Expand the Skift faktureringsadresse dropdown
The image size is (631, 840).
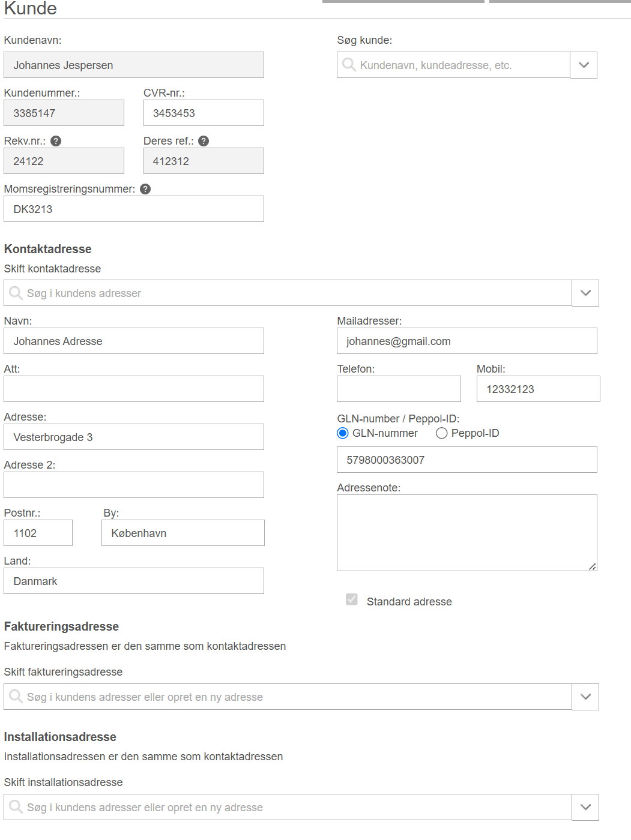click(x=585, y=697)
